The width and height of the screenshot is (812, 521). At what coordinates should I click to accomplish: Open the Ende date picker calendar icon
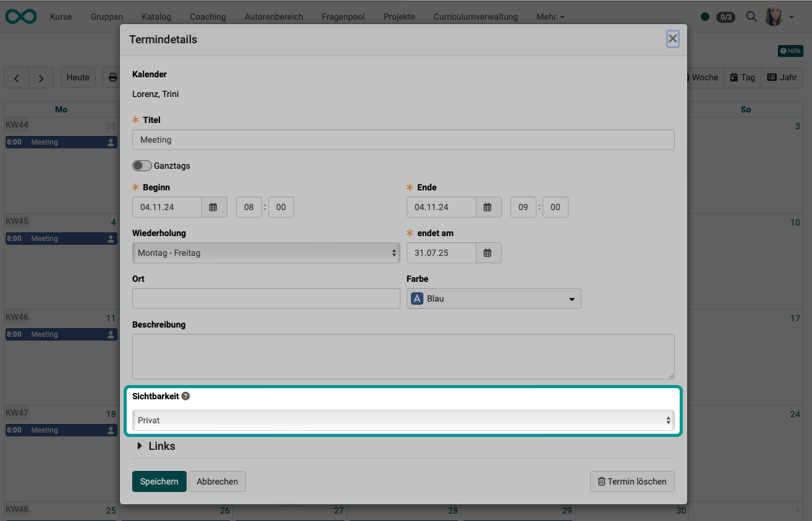click(x=488, y=207)
